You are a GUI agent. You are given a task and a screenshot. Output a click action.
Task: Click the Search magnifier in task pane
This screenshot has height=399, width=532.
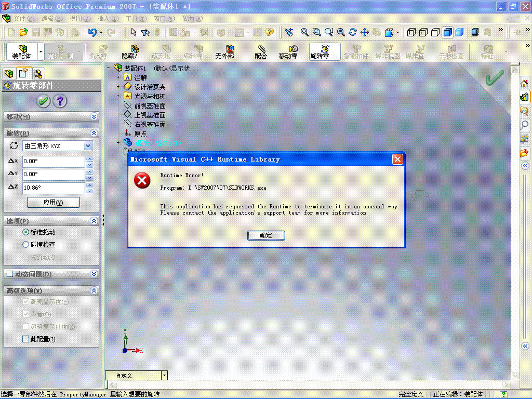[x=525, y=125]
